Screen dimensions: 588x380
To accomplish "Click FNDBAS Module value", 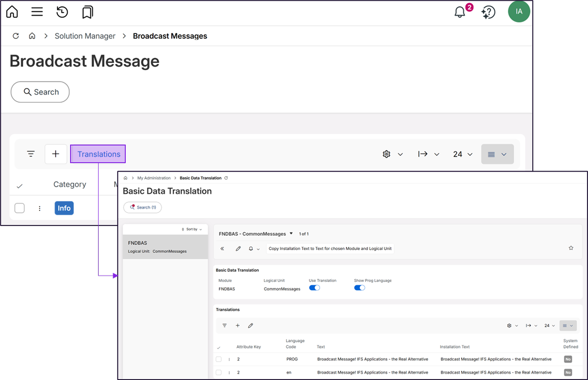I will (x=227, y=289).
